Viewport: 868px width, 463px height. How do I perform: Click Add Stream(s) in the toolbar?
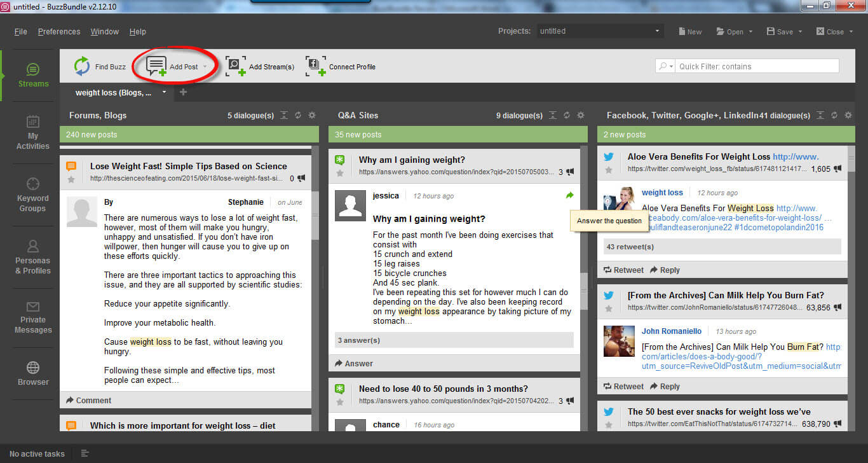tap(261, 67)
